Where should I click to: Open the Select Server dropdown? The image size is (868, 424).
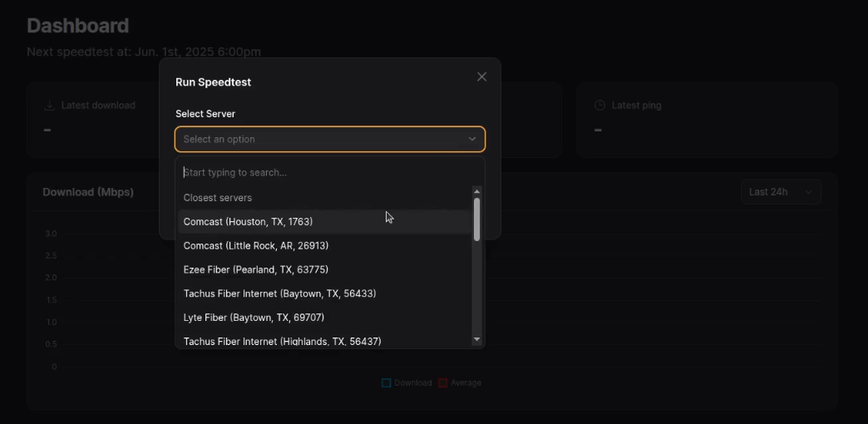pyautogui.click(x=330, y=139)
